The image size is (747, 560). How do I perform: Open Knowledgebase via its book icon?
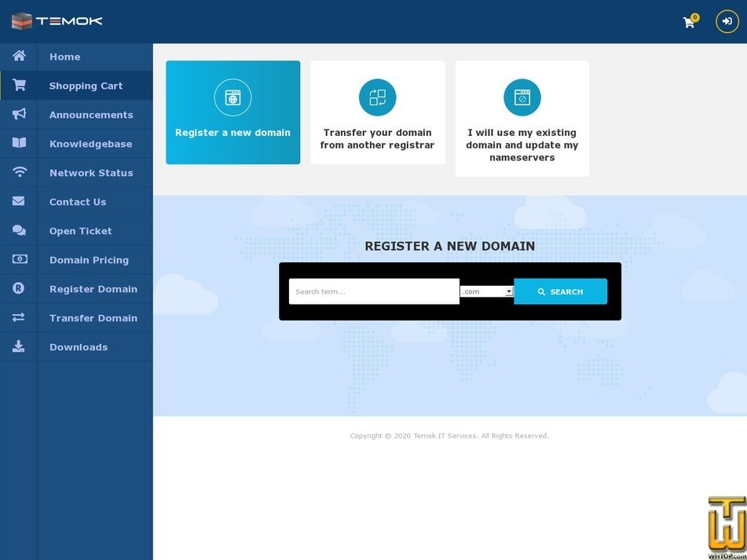19,144
